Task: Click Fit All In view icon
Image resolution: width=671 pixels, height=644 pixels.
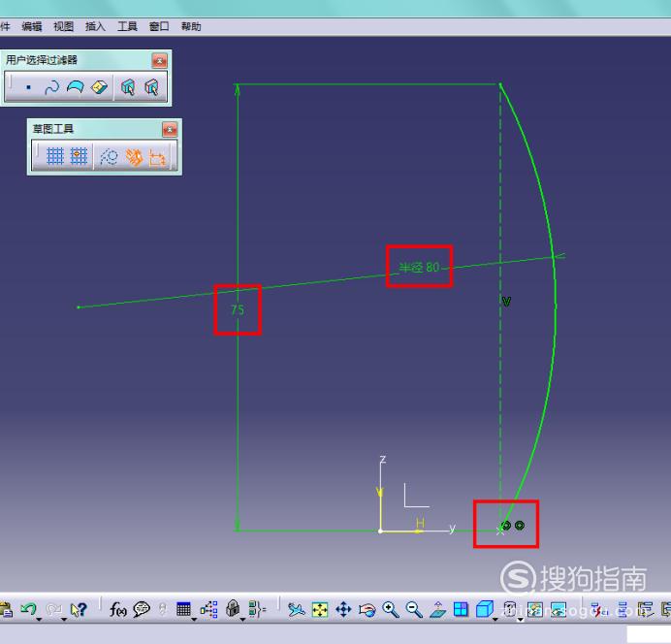Action: (320, 609)
